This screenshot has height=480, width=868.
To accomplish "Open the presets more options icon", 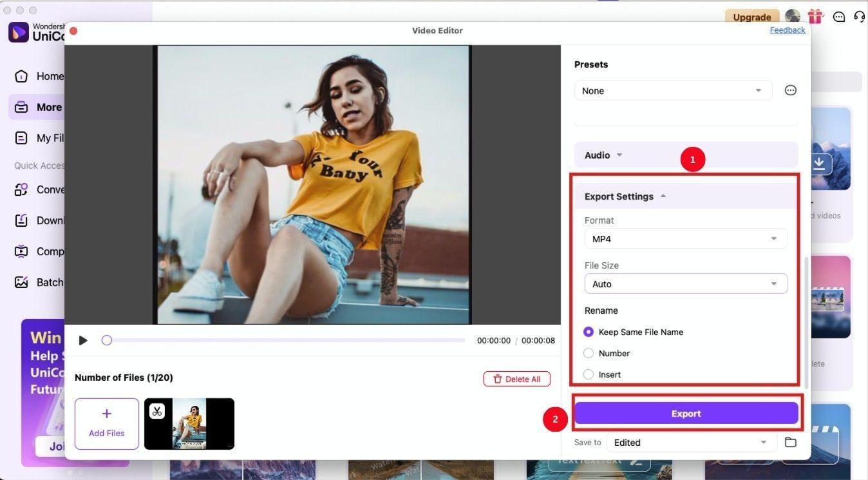I will click(x=791, y=91).
